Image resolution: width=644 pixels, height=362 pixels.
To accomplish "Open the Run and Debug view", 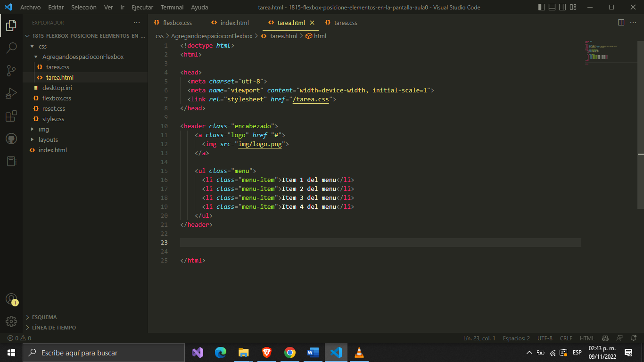I will (11, 93).
